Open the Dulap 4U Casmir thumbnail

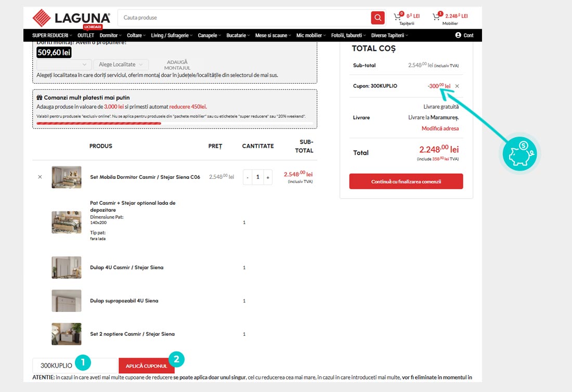tap(67, 267)
